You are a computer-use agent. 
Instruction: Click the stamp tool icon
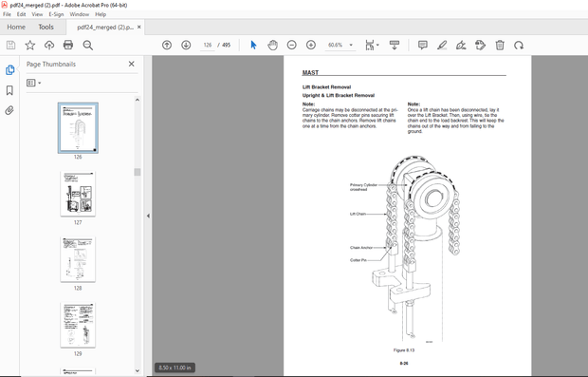[481, 46]
